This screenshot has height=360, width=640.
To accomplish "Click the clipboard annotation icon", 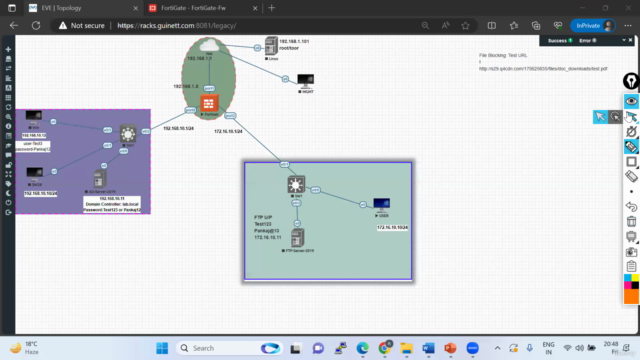I will click(631, 266).
